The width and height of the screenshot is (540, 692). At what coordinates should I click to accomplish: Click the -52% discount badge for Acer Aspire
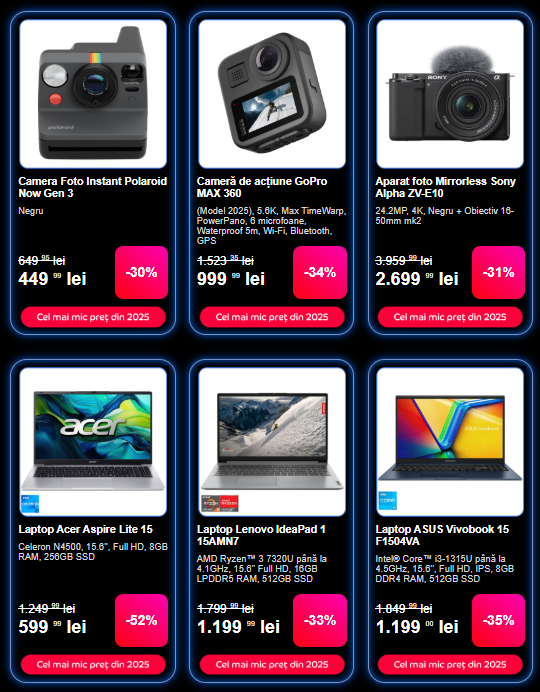click(142, 620)
